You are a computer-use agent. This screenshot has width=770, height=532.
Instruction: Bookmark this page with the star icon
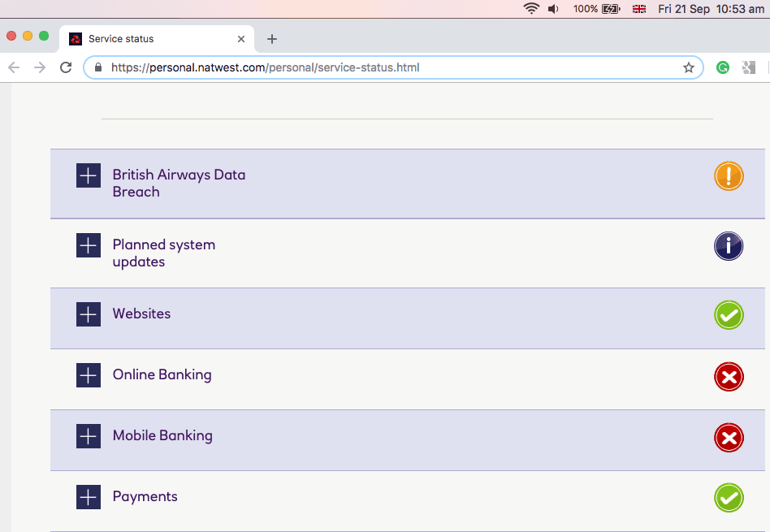click(x=689, y=67)
